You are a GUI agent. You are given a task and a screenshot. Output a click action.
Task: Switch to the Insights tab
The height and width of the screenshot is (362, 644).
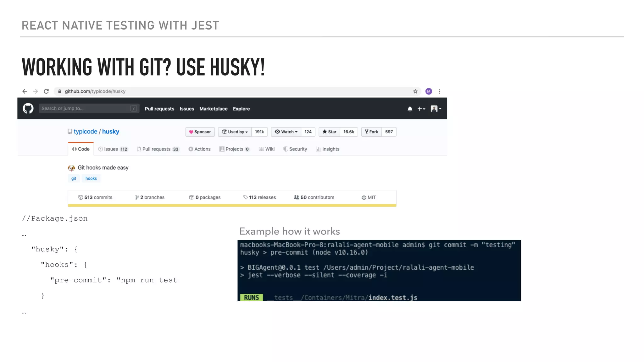(328, 149)
